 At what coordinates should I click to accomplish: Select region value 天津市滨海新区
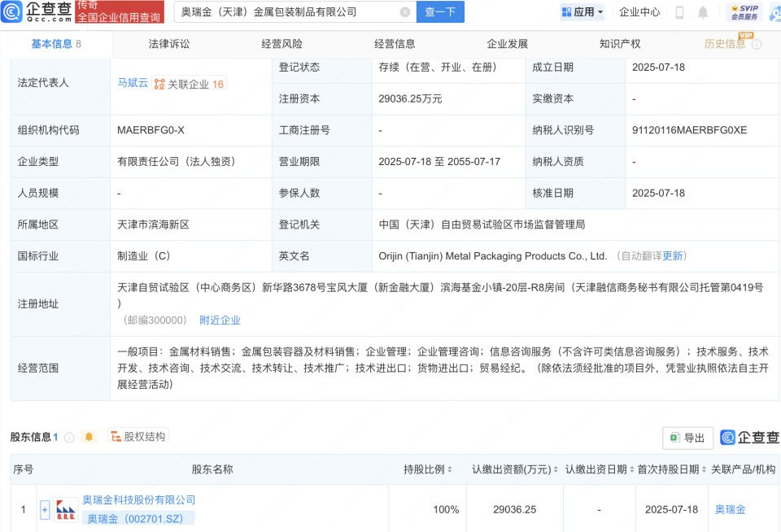[153, 225]
